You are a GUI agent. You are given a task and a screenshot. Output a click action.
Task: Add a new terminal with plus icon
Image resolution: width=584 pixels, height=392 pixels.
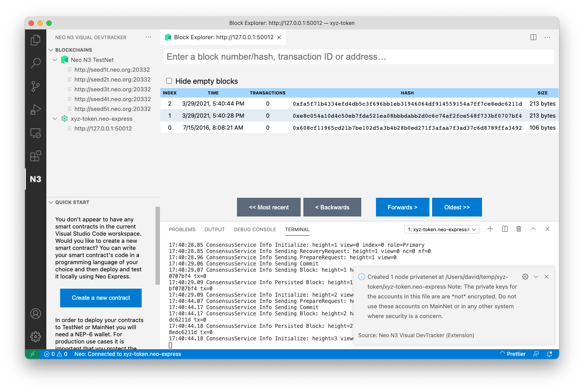coord(490,229)
